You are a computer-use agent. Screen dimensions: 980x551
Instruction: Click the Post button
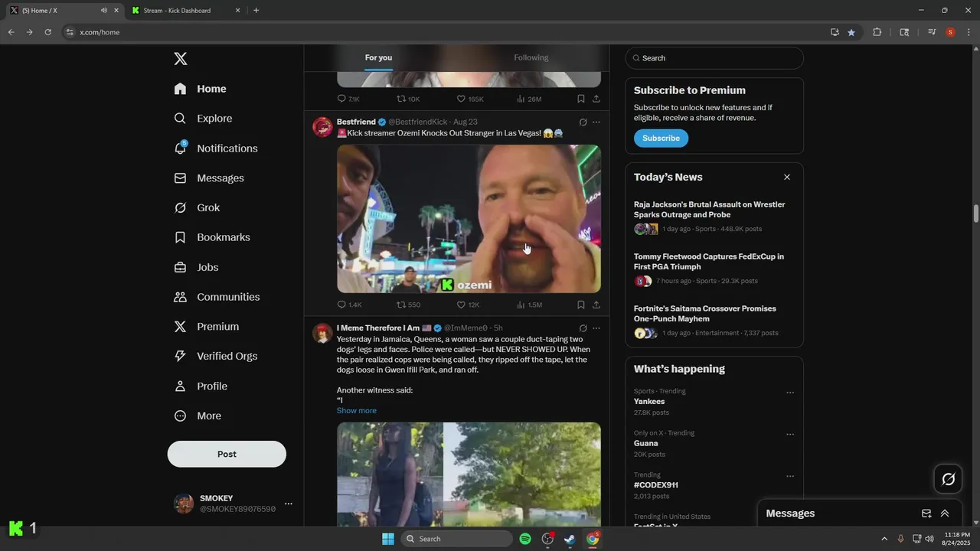coord(227,454)
